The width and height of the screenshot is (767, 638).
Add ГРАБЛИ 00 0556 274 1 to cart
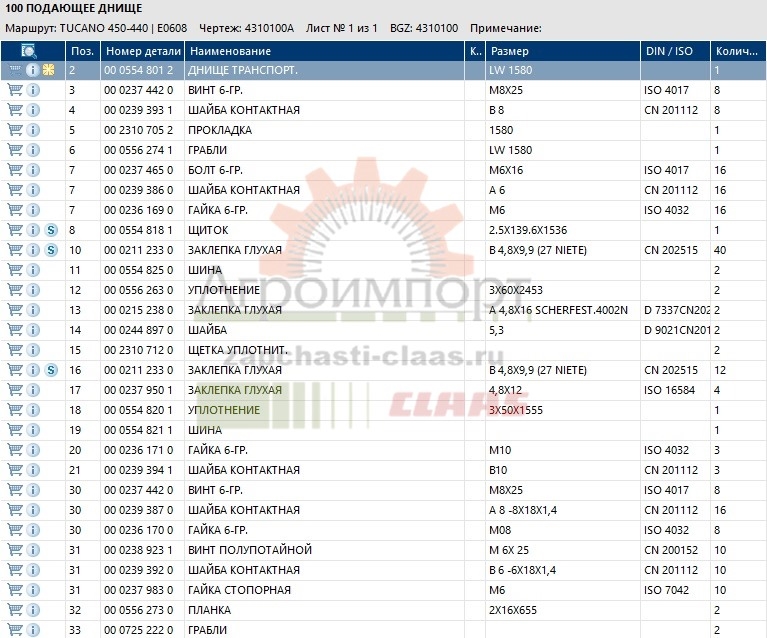(15, 150)
